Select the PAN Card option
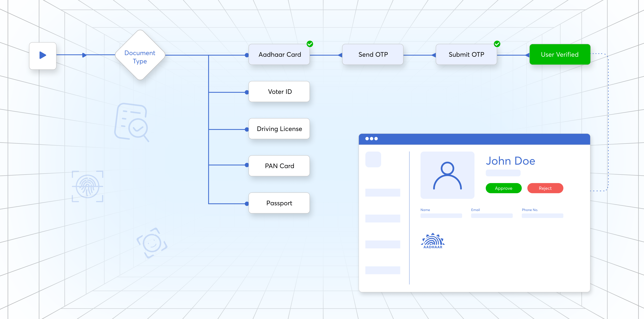 (x=279, y=166)
